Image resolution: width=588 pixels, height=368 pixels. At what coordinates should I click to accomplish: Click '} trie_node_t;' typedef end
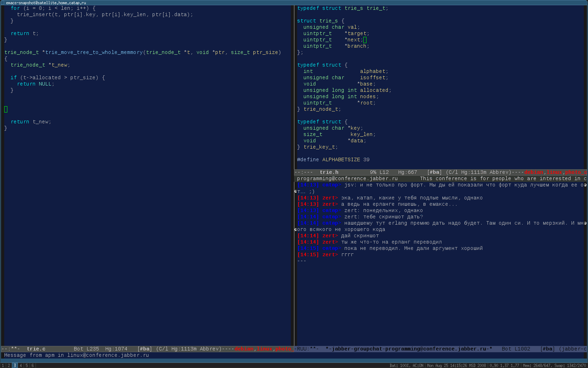click(319, 109)
